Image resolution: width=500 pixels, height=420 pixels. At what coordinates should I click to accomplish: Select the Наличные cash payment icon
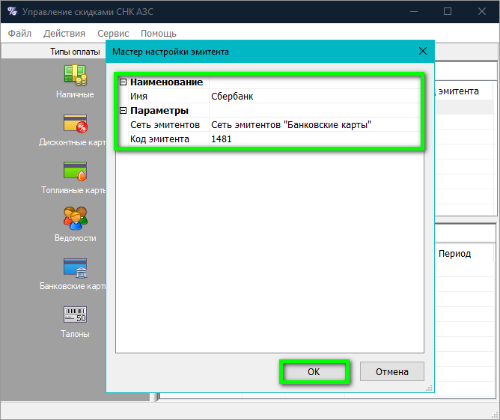tap(75, 74)
